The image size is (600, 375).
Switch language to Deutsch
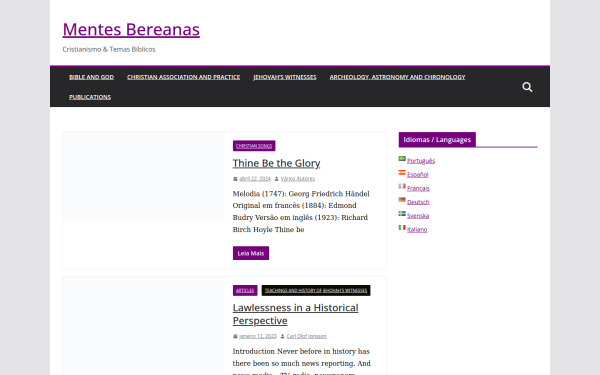click(418, 202)
